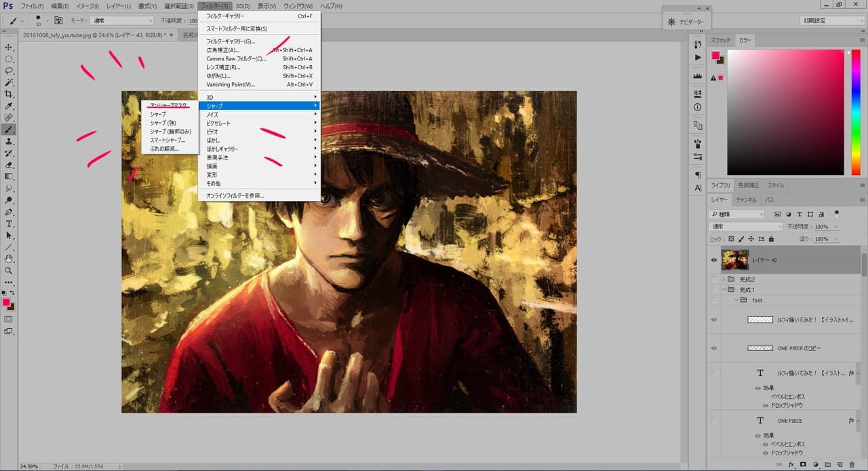The height and width of the screenshot is (471, 868).
Task: Open the layer filter type dropdown 種類
Action: [x=737, y=214]
